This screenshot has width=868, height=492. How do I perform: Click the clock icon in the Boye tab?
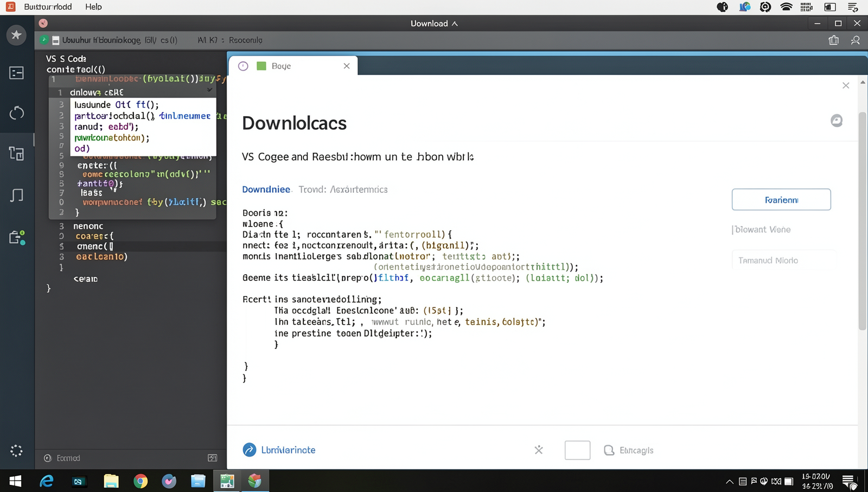click(243, 66)
